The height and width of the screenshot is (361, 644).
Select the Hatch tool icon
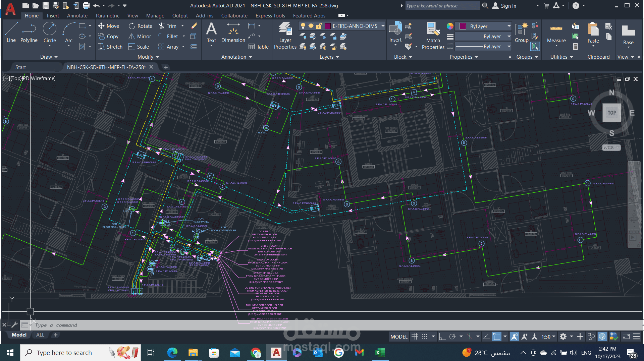click(82, 47)
